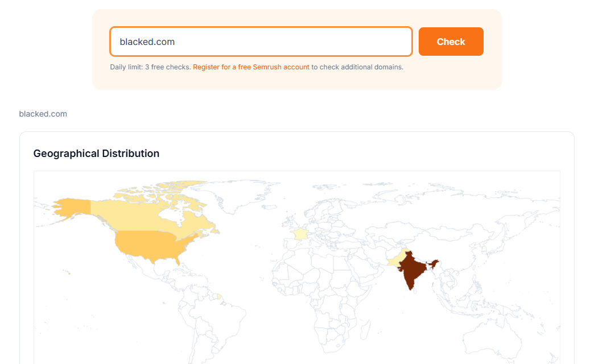Screen dimensions: 615x364
Task: Click the Daily limit notice text
Action: tap(150, 67)
